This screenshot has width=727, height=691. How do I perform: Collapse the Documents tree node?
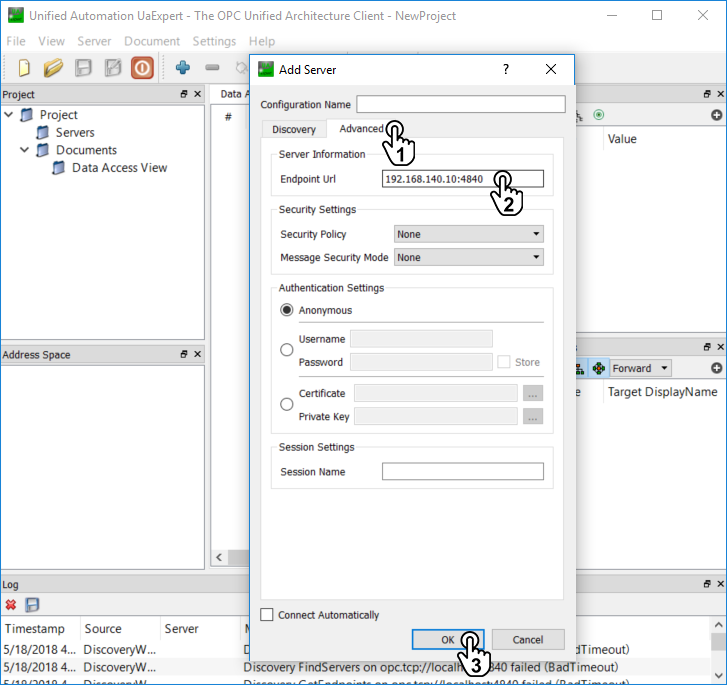pyautogui.click(x=25, y=150)
